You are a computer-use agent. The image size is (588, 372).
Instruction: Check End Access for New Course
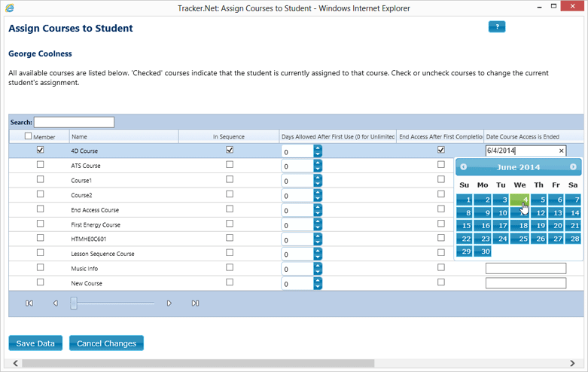point(441,282)
